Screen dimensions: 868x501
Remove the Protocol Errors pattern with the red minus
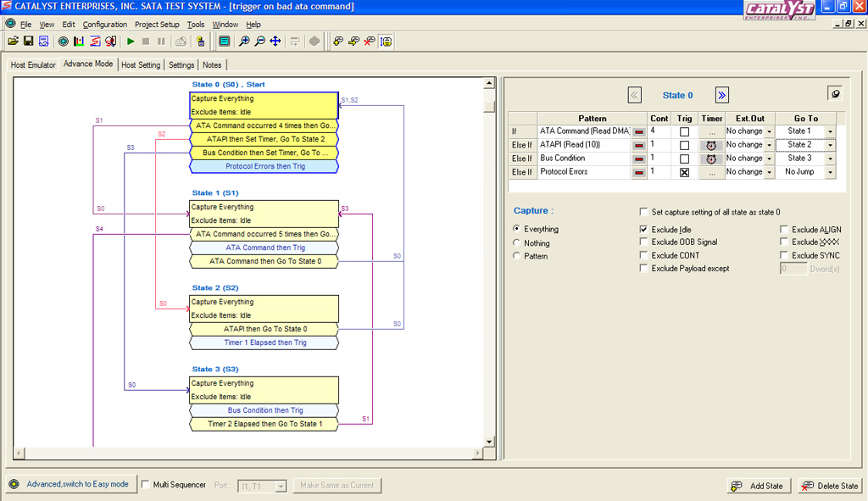[638, 172]
